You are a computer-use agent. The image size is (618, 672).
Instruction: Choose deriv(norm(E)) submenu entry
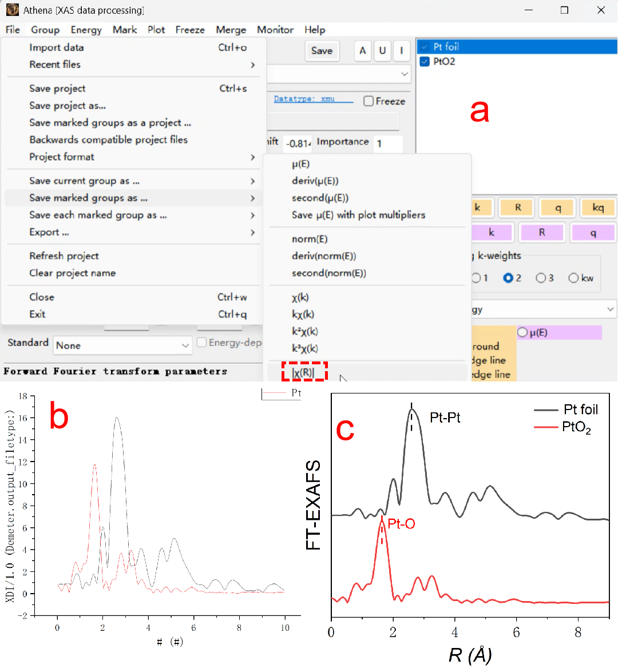tap(367, 256)
